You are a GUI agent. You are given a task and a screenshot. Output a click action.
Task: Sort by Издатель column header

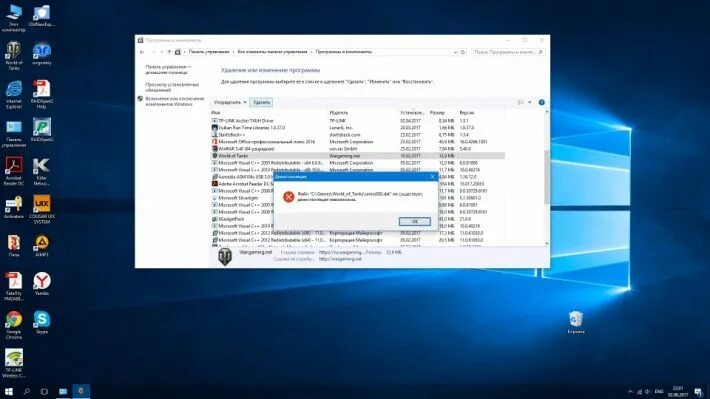pos(339,112)
